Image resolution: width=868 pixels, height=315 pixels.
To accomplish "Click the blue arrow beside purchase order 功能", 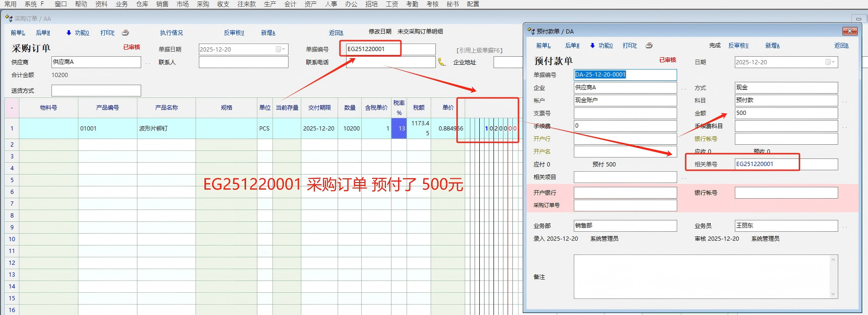I will (68, 33).
